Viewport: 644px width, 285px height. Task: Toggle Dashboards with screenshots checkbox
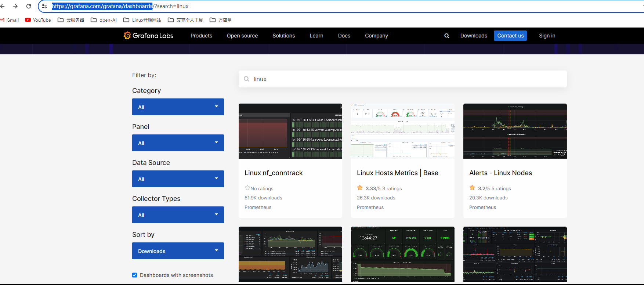pyautogui.click(x=135, y=275)
